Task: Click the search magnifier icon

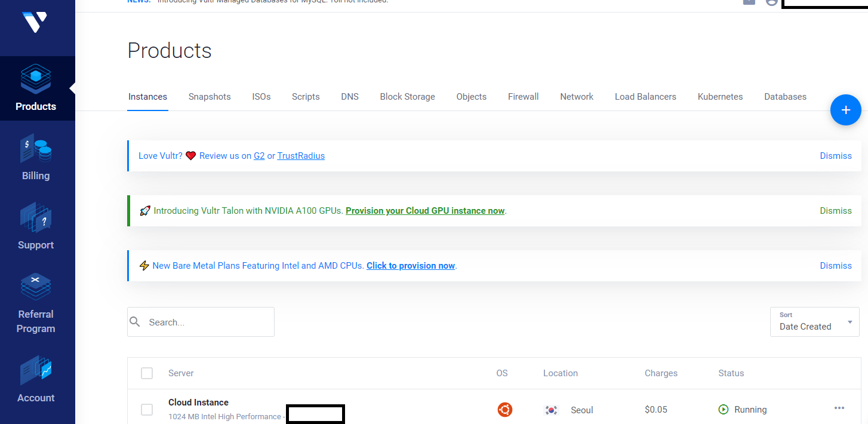Action: (136, 322)
